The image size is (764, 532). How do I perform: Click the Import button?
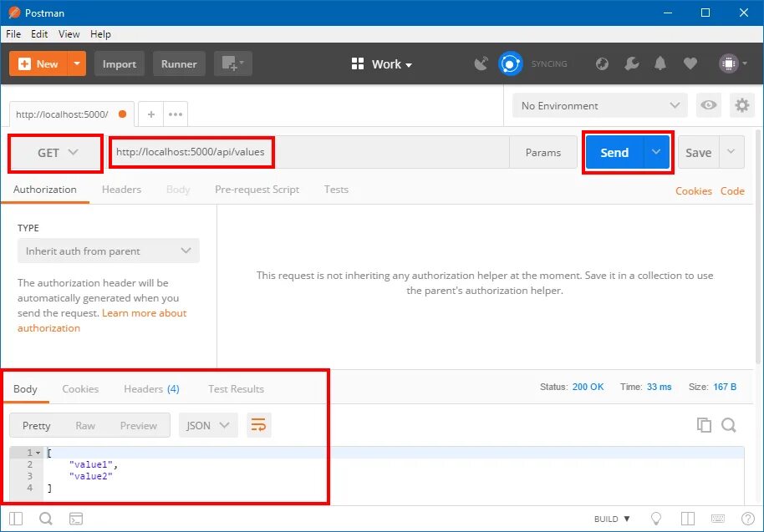click(120, 63)
